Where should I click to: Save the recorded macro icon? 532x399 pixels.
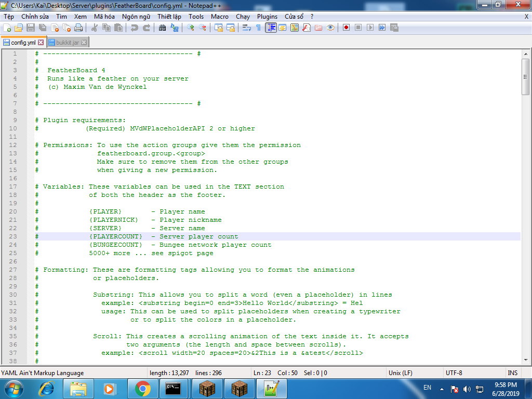[x=394, y=28]
